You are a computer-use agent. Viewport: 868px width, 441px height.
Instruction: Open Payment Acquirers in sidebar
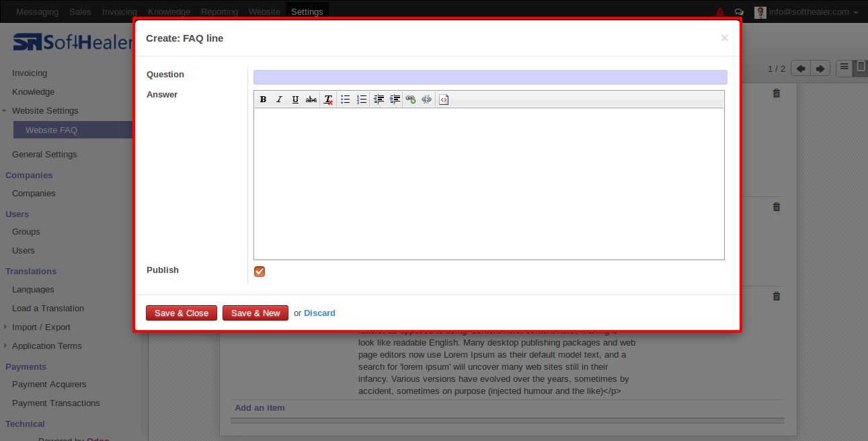tap(49, 385)
